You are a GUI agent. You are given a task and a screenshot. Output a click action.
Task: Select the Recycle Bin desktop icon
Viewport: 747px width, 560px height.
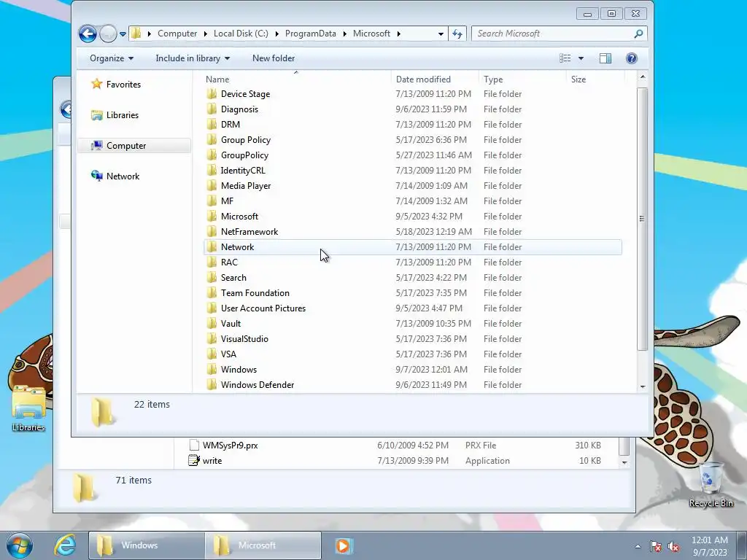pyautogui.click(x=711, y=485)
